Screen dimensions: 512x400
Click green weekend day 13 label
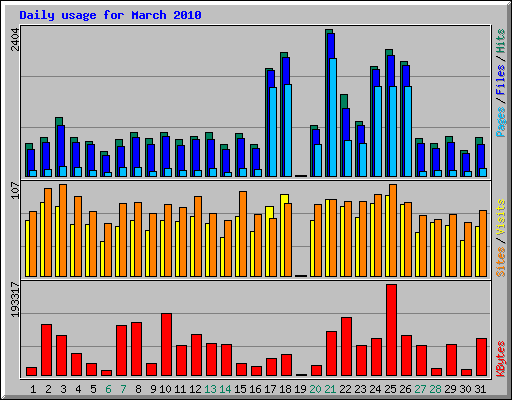210,389
